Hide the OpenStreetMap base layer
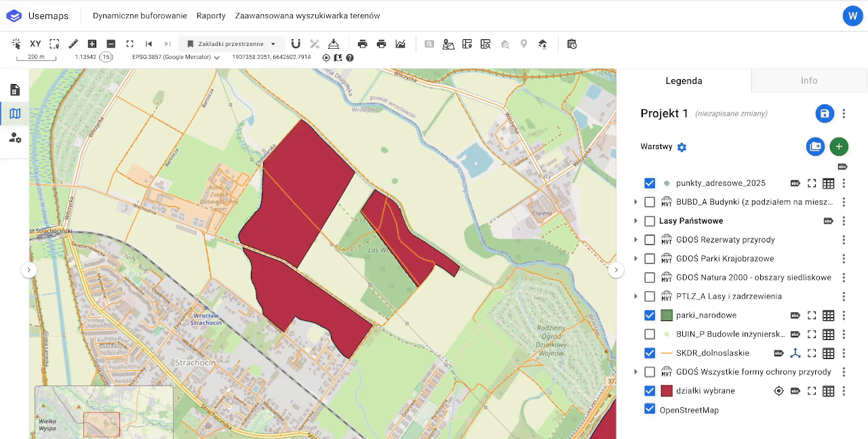The image size is (868, 439). click(x=650, y=409)
